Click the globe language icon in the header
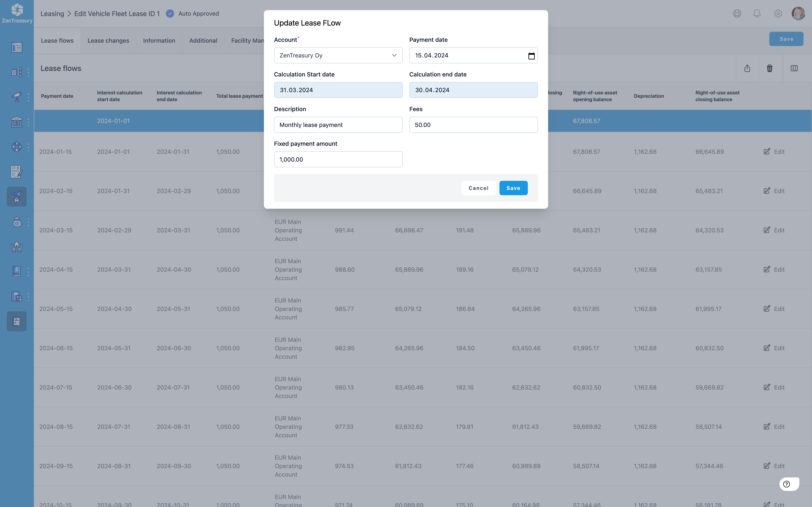The image size is (812, 507). (x=737, y=13)
